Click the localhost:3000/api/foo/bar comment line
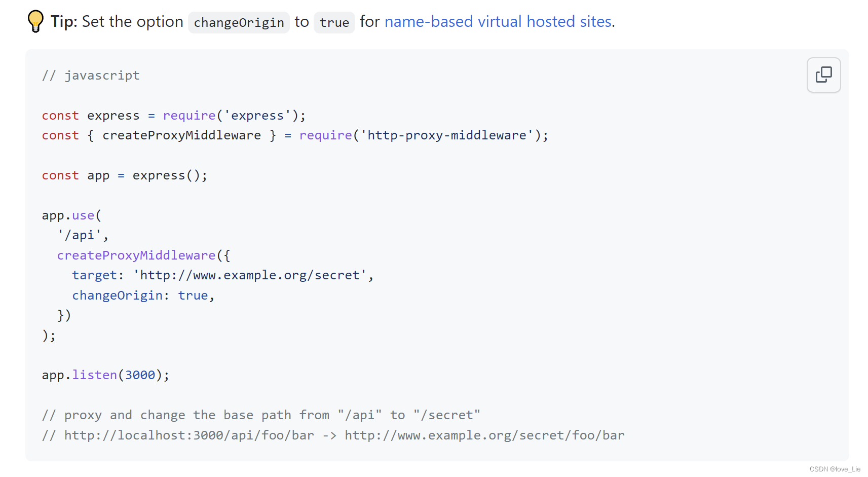The width and height of the screenshot is (868, 477). pos(333,435)
